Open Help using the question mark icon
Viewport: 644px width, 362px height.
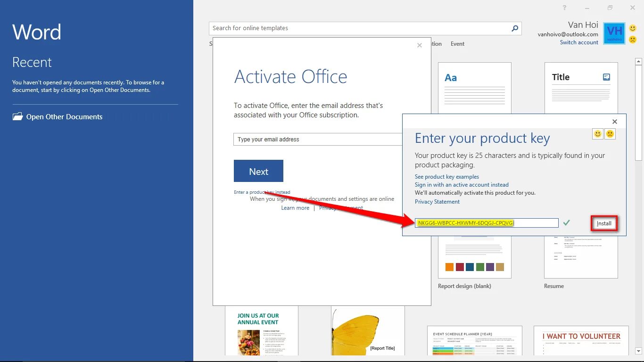coord(564,8)
